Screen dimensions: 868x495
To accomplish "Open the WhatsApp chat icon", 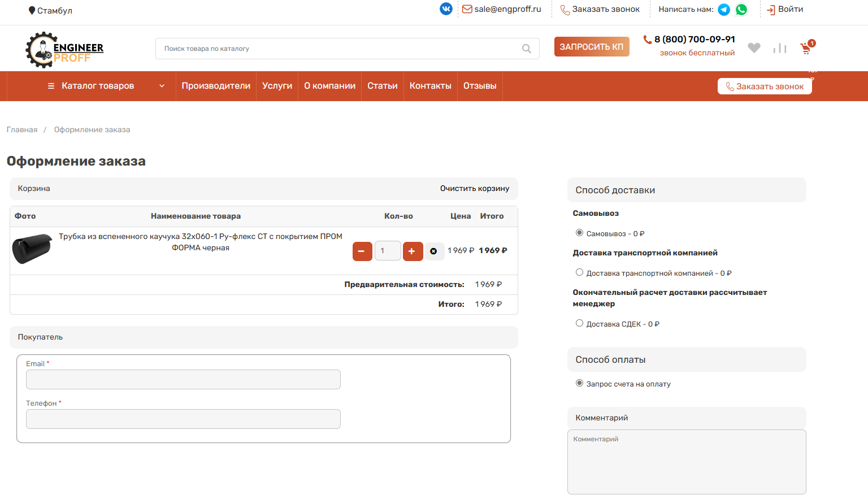I will [741, 10].
